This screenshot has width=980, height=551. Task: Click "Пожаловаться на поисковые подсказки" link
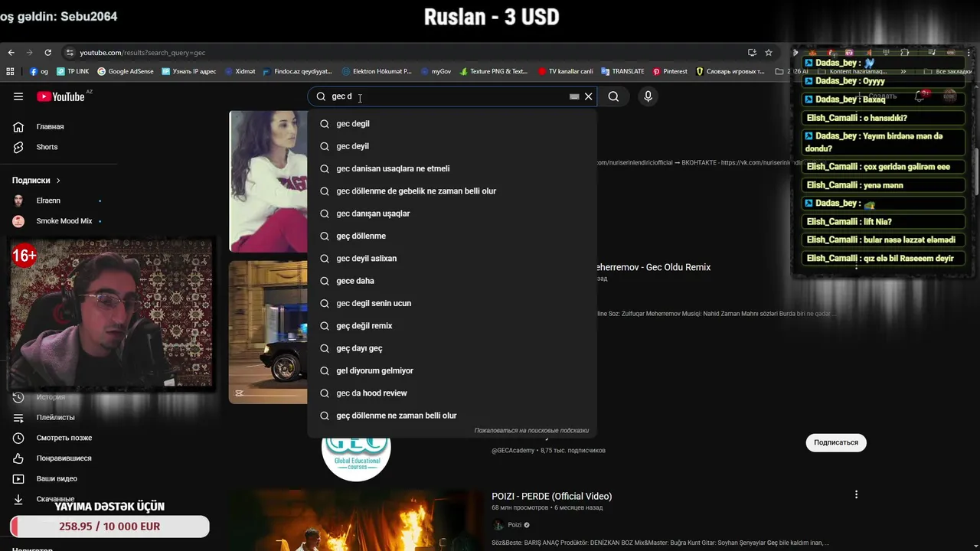click(x=531, y=430)
